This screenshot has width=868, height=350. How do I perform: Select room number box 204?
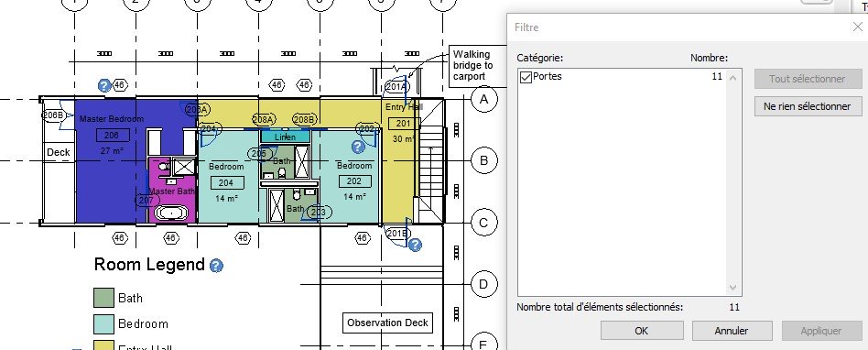tap(226, 182)
